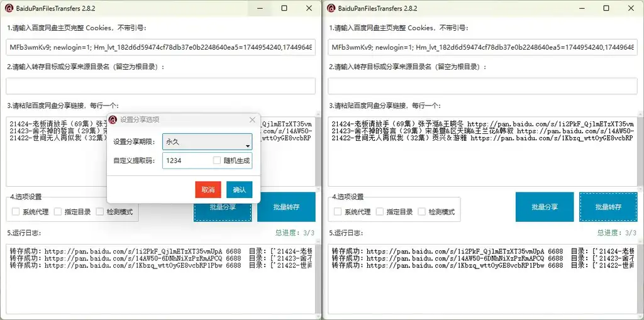Viewport: 644px width, 320px height.
Task: Toggle 检测模式 checkbox in the right window
Action: [422, 212]
